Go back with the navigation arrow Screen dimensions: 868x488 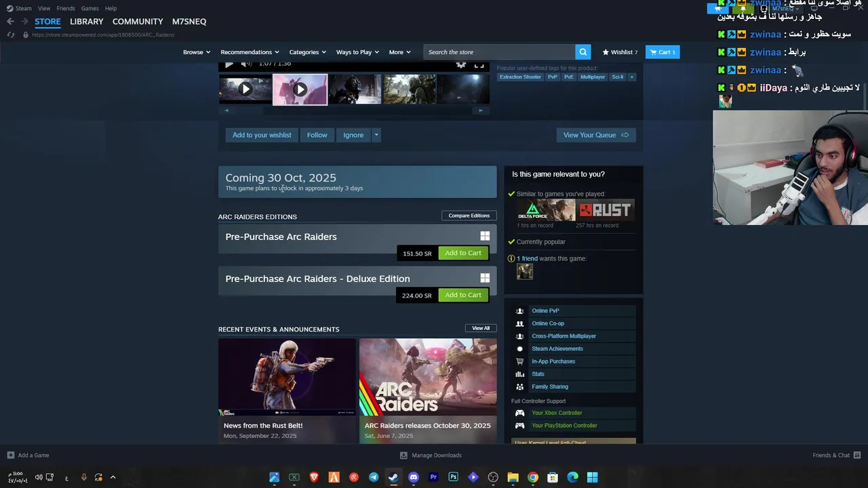[x=10, y=21]
